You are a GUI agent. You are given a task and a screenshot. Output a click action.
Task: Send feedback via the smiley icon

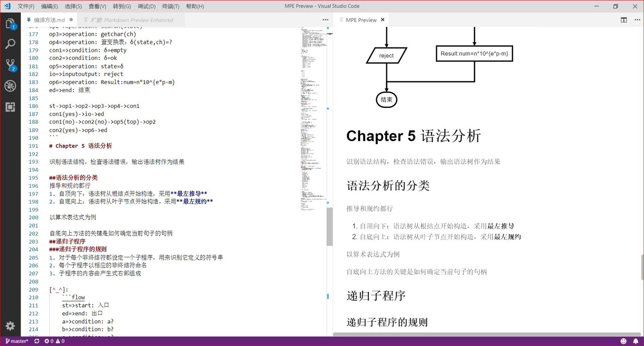[623, 341]
